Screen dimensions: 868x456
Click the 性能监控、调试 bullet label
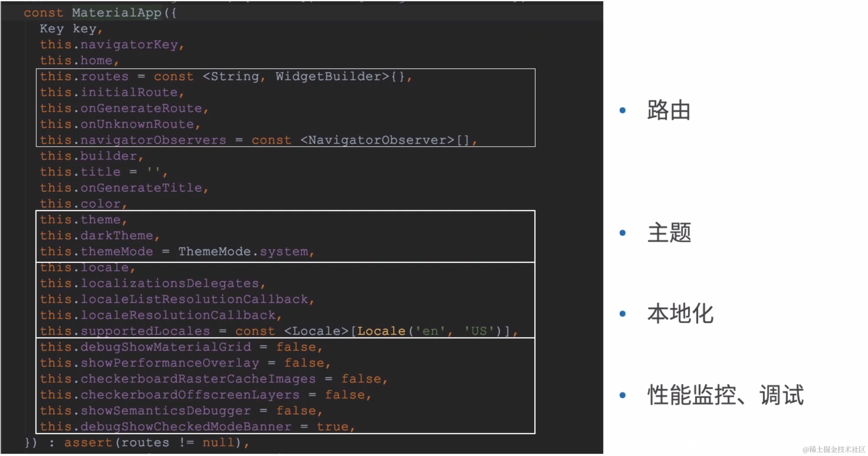point(725,395)
